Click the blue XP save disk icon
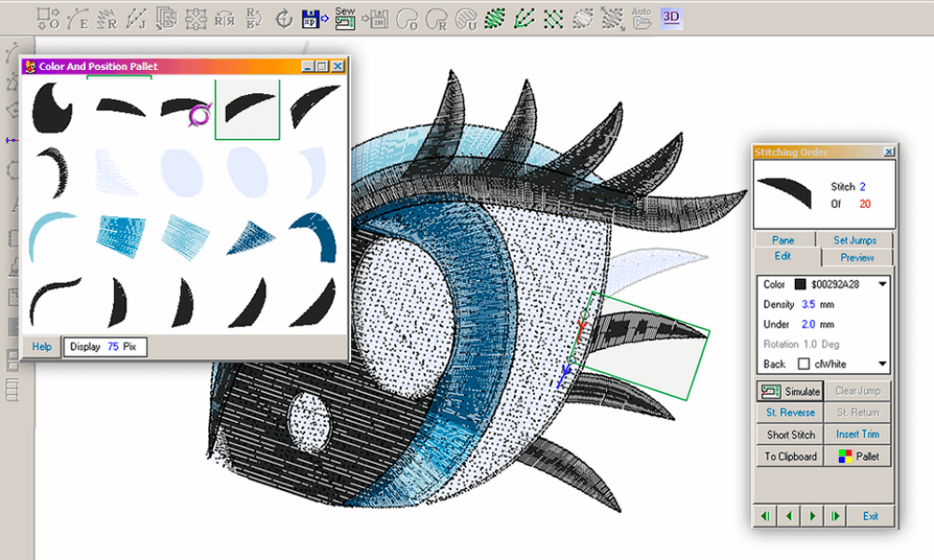The width and height of the screenshot is (934, 560). 315,19
